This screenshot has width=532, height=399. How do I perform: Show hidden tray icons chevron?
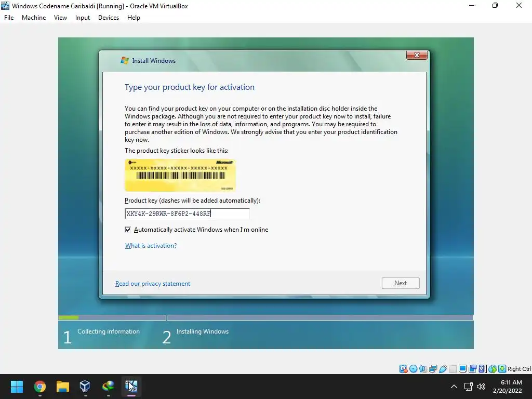[454, 387]
